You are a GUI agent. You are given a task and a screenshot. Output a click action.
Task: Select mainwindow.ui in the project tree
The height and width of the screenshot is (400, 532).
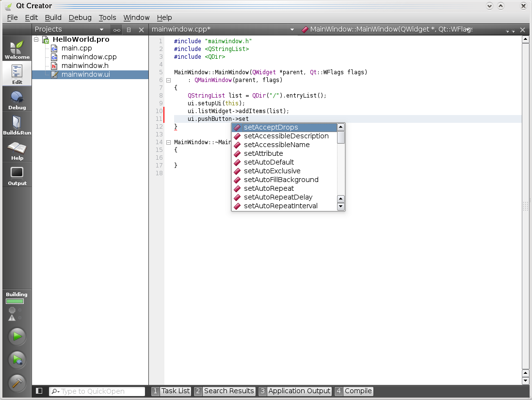click(85, 74)
